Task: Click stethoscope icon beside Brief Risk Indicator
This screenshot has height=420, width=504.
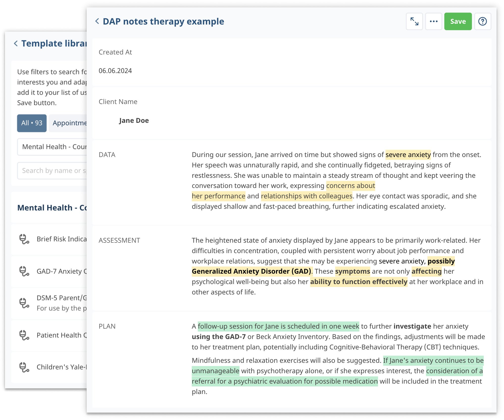Action: click(x=24, y=239)
